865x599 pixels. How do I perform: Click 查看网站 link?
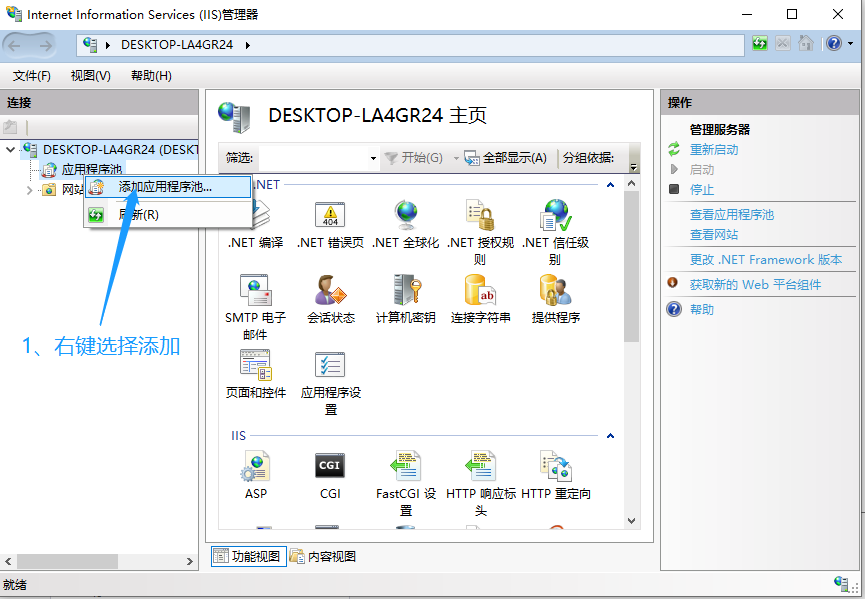click(714, 234)
